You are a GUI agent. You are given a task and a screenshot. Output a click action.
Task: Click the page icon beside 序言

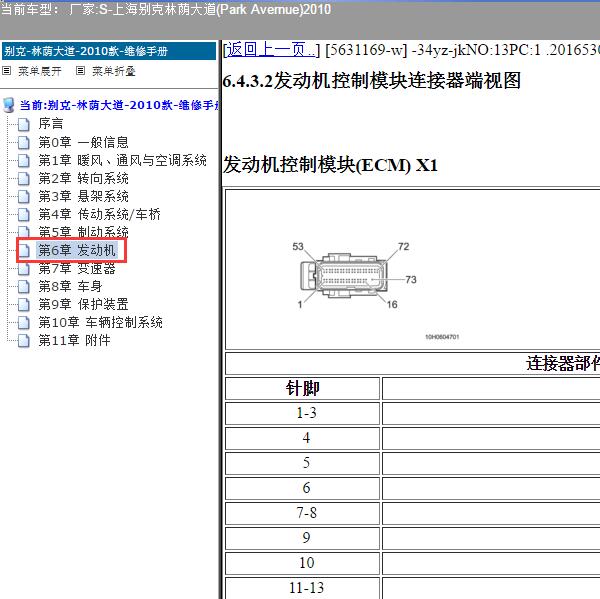point(24,124)
